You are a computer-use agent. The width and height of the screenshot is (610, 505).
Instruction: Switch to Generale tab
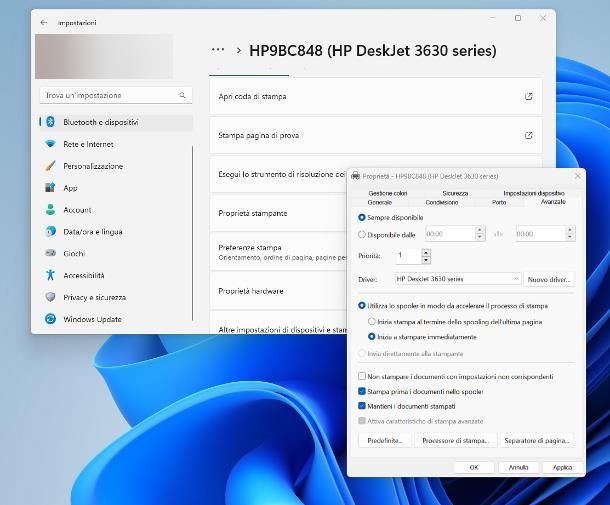click(380, 202)
